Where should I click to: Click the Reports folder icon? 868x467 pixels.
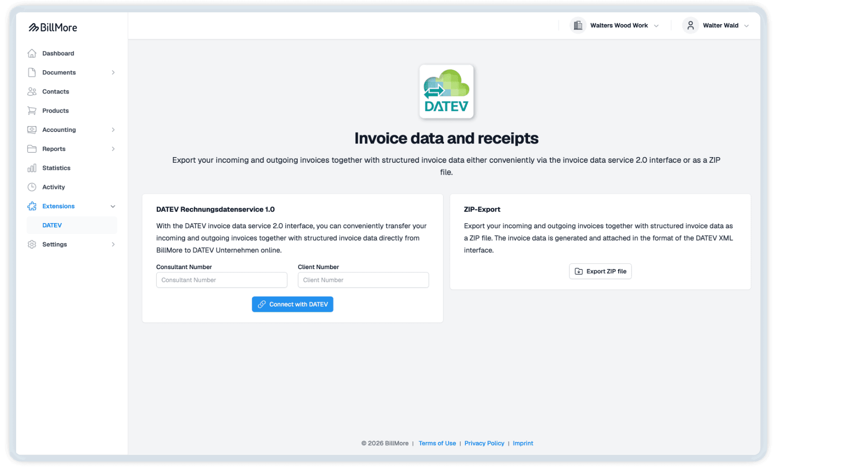tap(32, 149)
